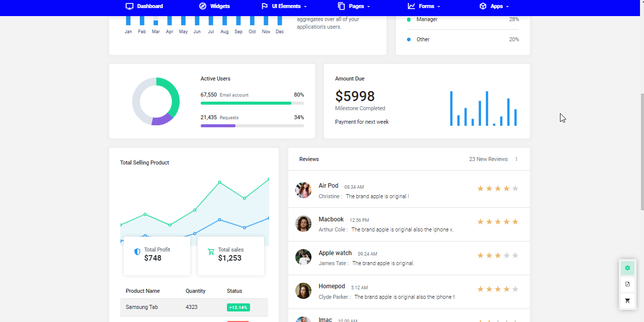Expand the UI Elements dropdown arrow
This screenshot has height=322, width=644.
(x=305, y=7)
